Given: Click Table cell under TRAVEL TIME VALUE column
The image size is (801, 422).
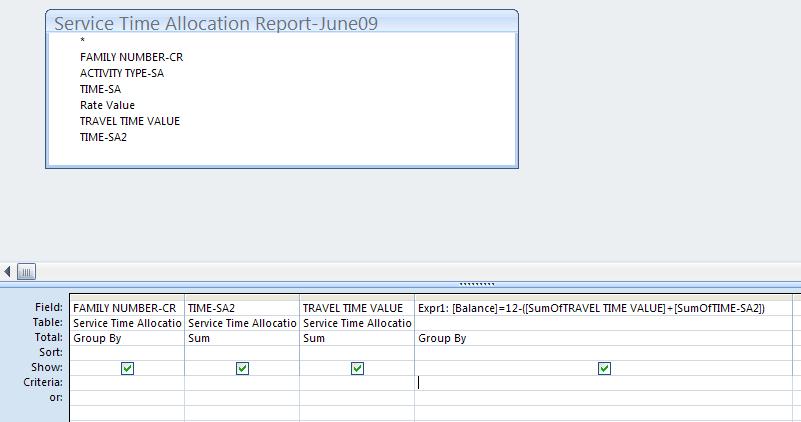Looking at the screenshot, I should pyautogui.click(x=357, y=323).
